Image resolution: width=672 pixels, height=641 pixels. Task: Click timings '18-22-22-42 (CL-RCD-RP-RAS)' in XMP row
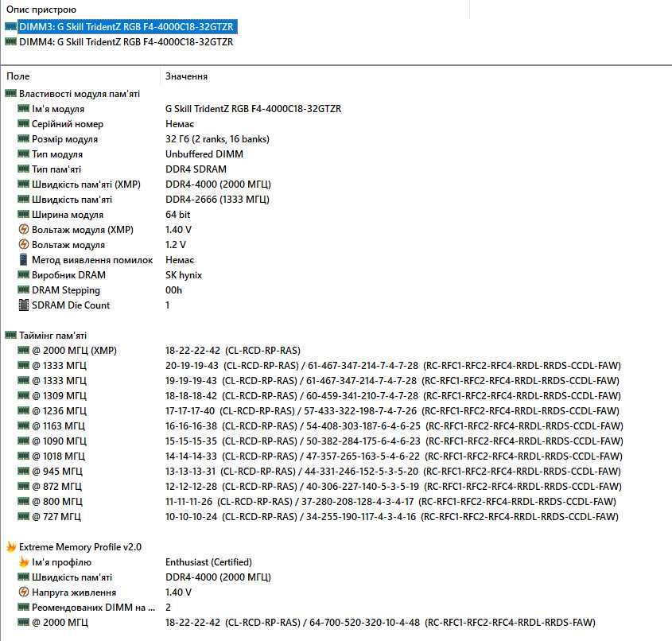point(233,351)
